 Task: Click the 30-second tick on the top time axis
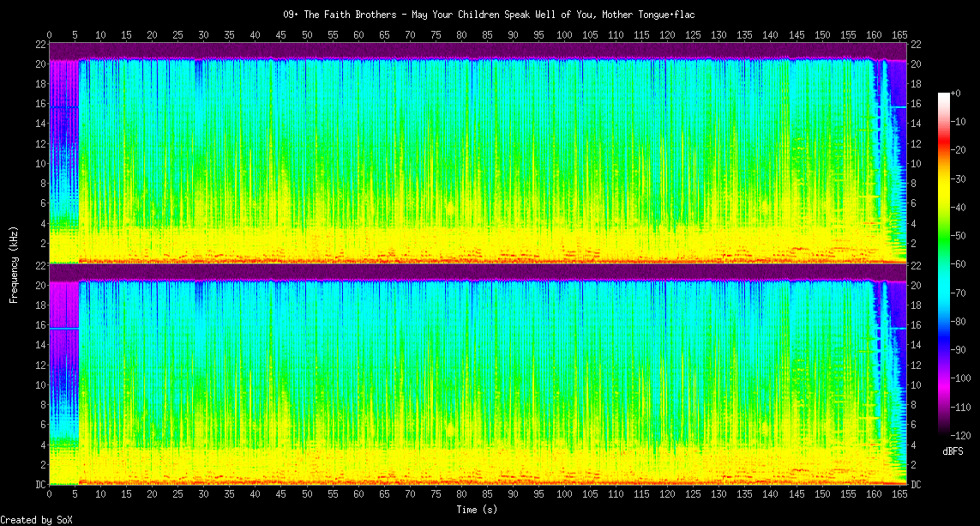coord(203,35)
